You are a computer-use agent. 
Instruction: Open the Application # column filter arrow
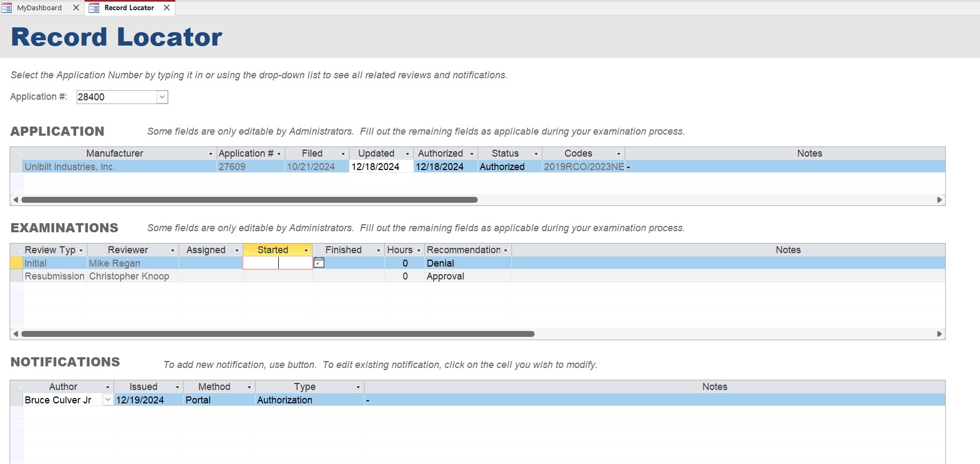[x=279, y=154]
